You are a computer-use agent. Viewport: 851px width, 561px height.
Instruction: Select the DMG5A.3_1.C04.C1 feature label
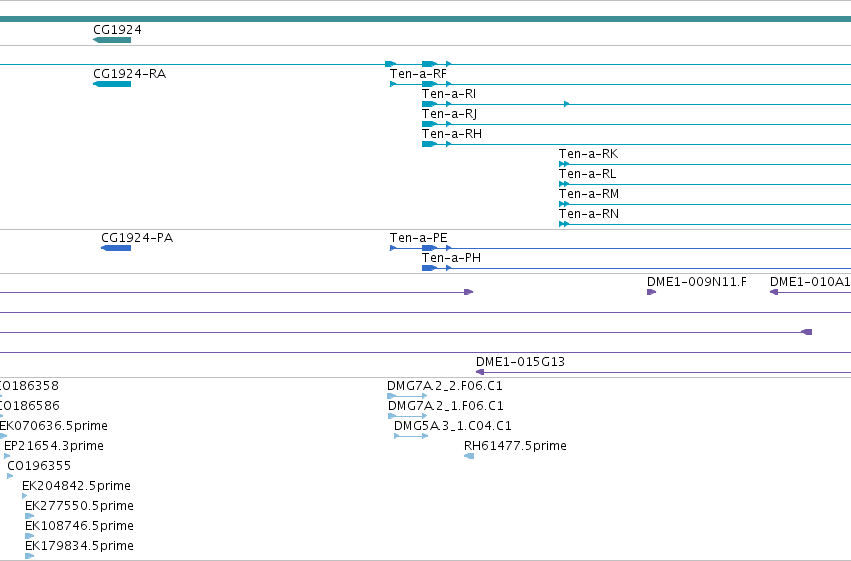click(x=453, y=426)
